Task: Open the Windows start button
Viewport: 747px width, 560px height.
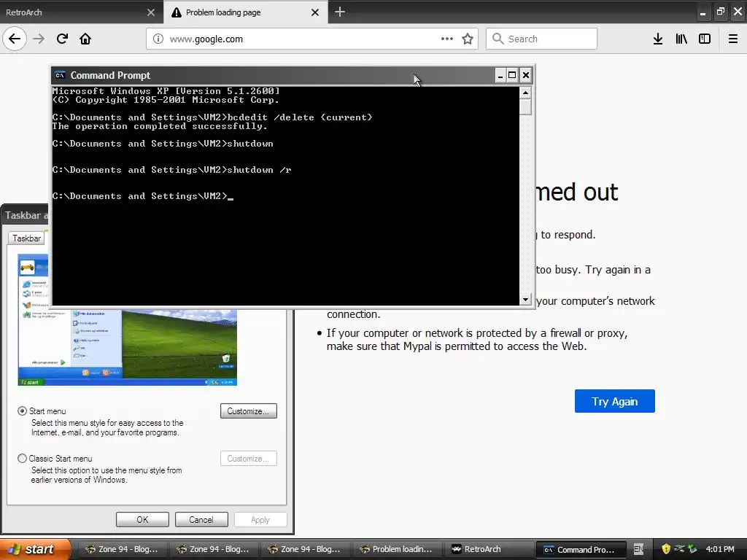Action: point(35,549)
